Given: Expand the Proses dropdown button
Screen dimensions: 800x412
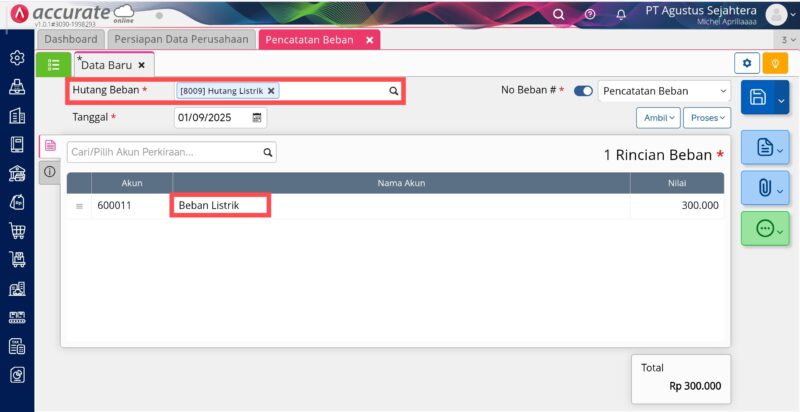Looking at the screenshot, I should [x=706, y=117].
